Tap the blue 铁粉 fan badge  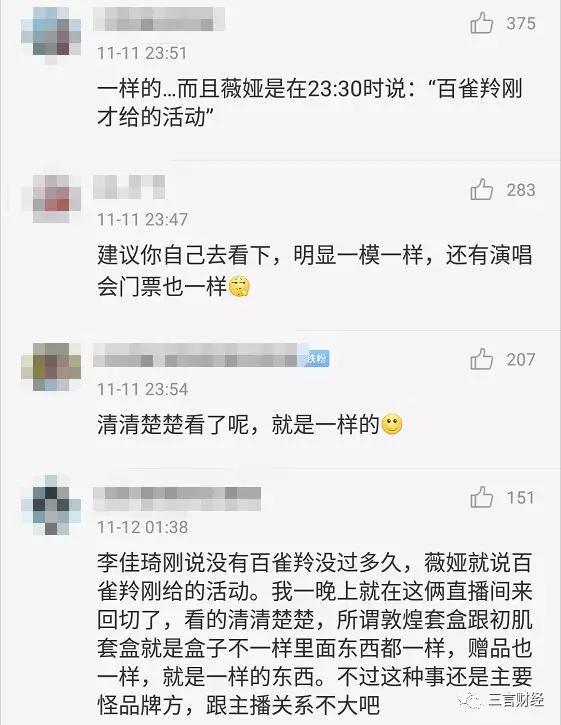pos(317,358)
